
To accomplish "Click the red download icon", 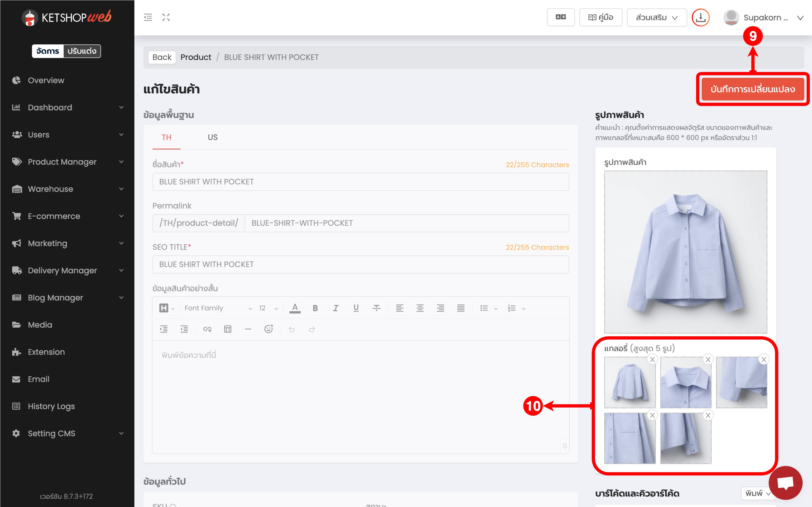I will 700,18.
